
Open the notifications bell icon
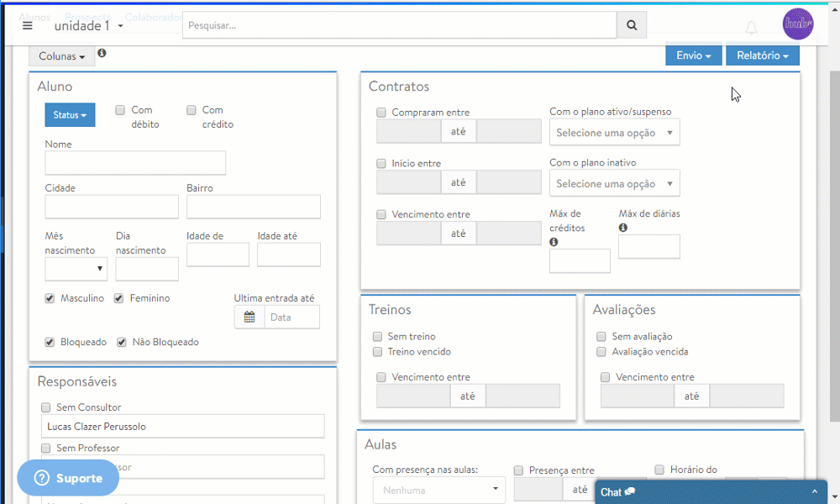click(x=751, y=28)
